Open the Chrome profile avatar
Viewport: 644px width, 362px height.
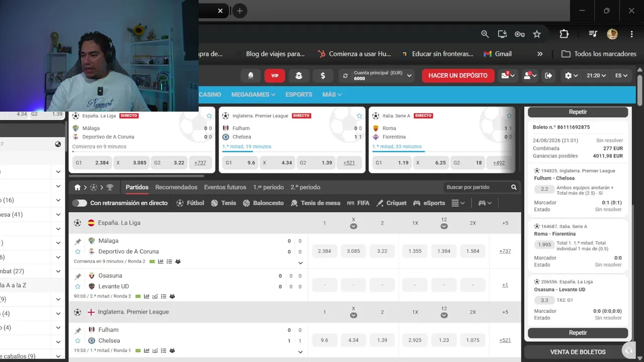(612, 34)
